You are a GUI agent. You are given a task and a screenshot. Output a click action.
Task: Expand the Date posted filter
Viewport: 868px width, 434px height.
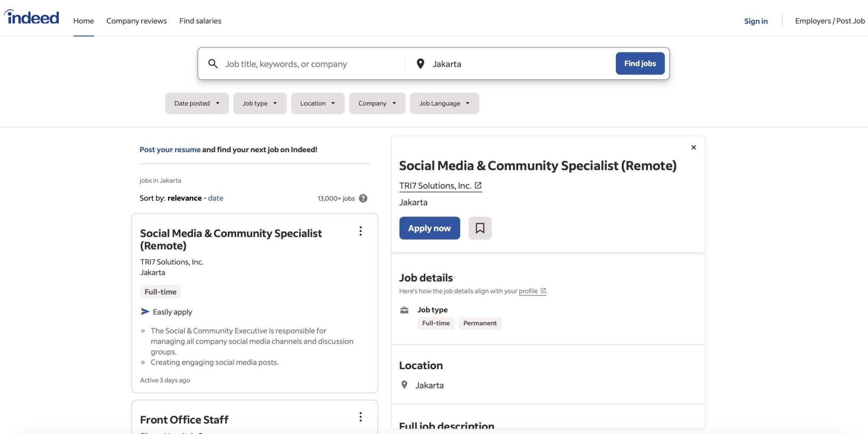point(197,103)
